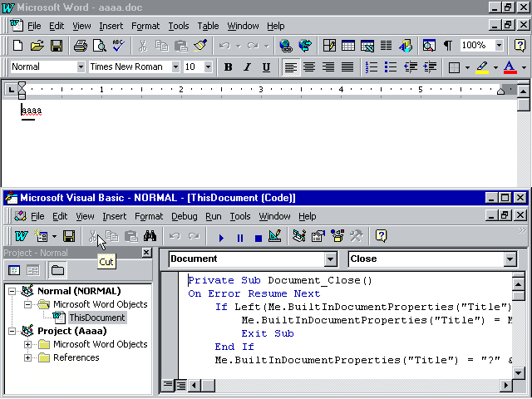Apply red Font Color in Word
The width and height of the screenshot is (532, 399).
pyautogui.click(x=510, y=67)
